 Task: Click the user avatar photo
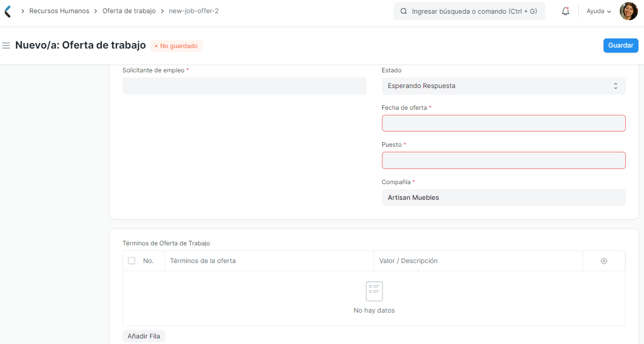click(628, 11)
